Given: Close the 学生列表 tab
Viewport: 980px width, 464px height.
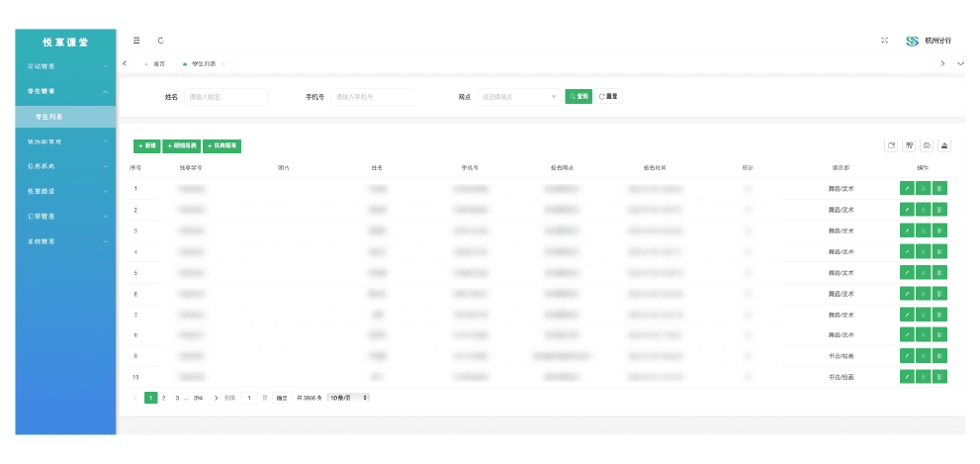Looking at the screenshot, I should point(223,63).
